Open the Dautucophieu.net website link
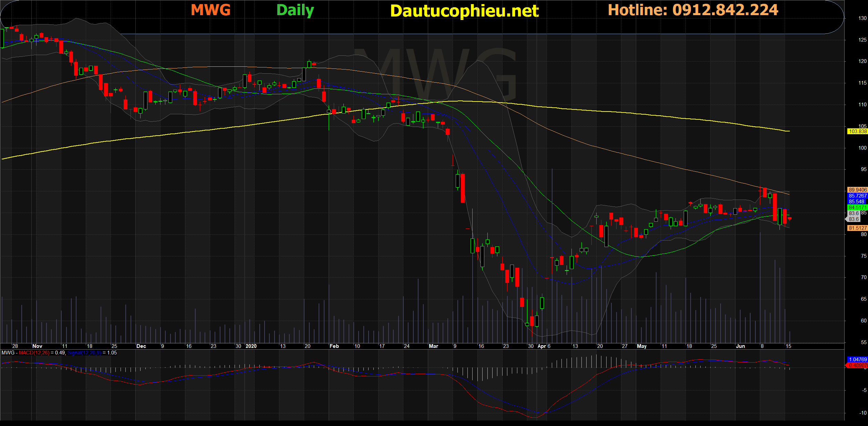This screenshot has width=868, height=426. pyautogui.click(x=464, y=11)
